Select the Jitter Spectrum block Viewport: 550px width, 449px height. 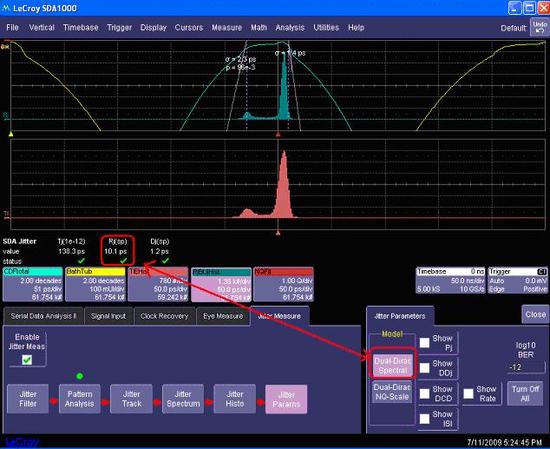[x=183, y=399]
